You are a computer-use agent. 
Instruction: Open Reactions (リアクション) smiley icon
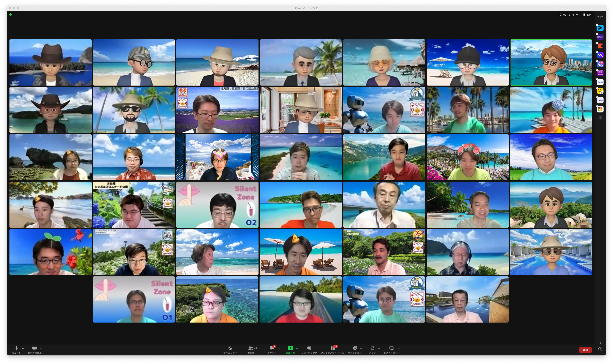pos(355,348)
